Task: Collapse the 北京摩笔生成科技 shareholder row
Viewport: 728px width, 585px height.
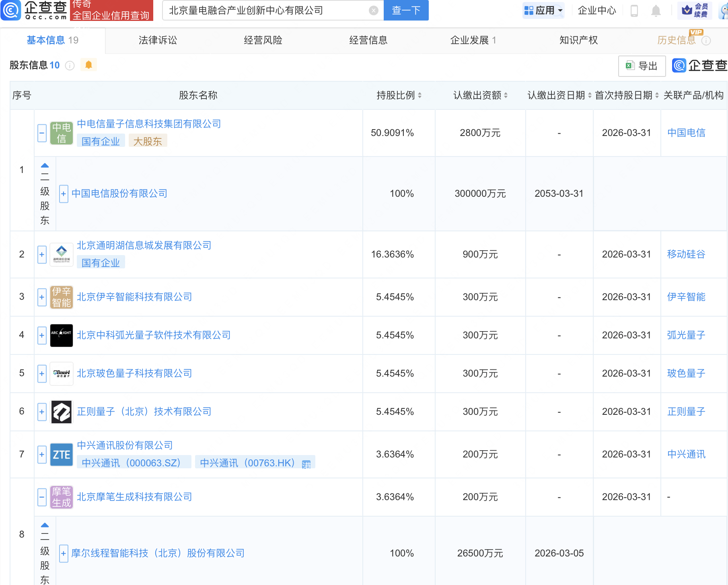Action: [42, 497]
